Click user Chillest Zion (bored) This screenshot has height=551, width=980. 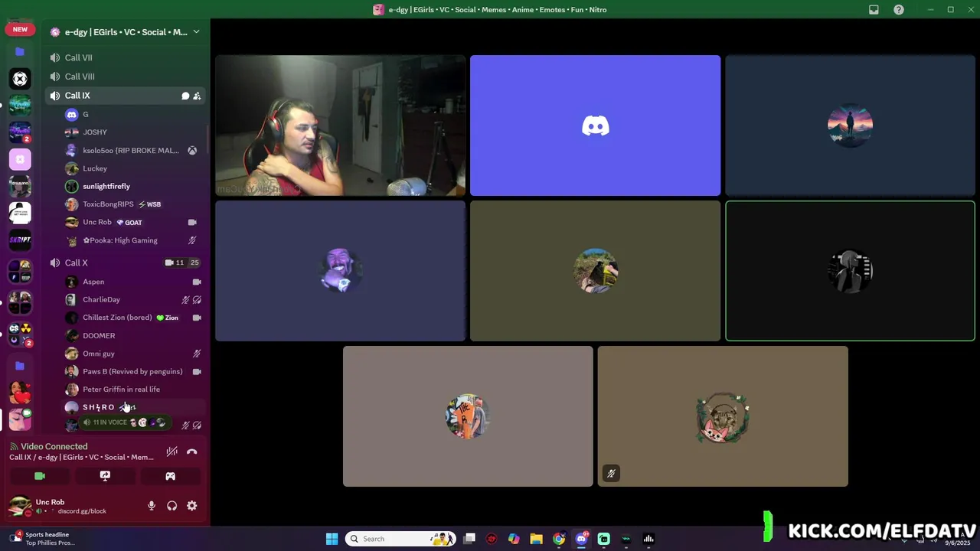tap(134, 318)
